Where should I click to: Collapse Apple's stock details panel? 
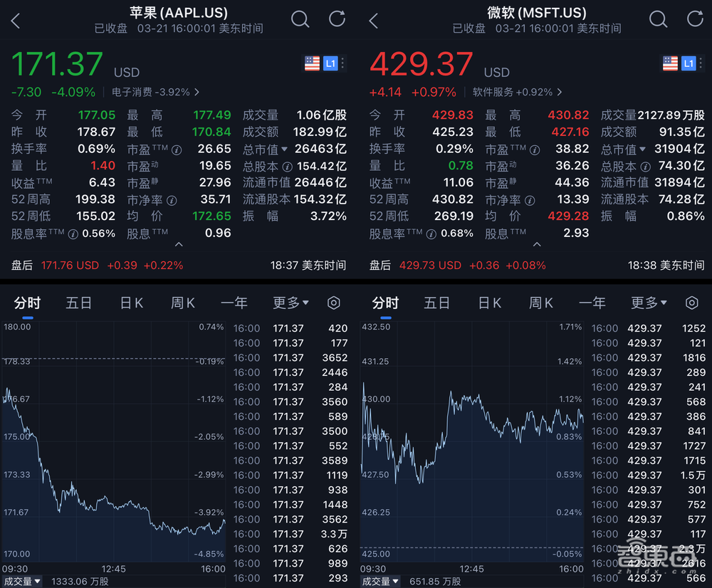click(x=179, y=245)
